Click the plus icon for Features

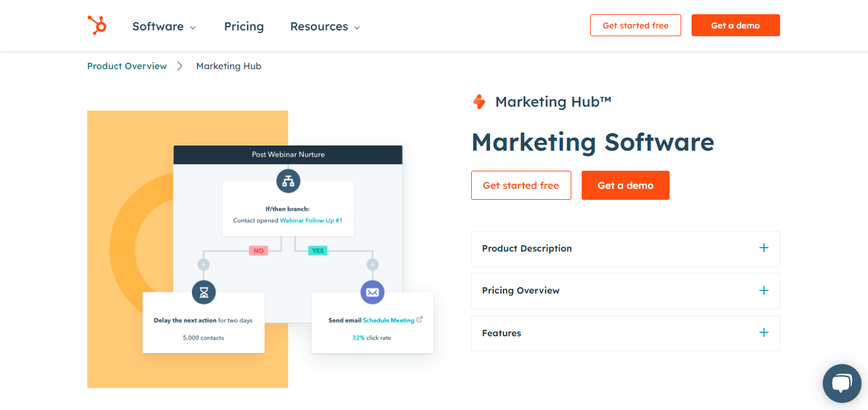tap(764, 332)
